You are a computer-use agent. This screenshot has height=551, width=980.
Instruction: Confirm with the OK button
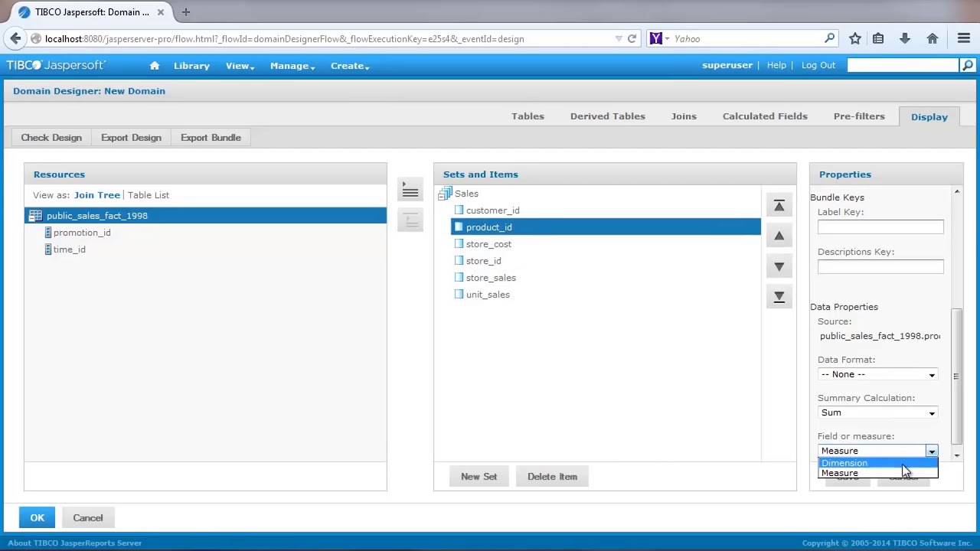point(38,518)
